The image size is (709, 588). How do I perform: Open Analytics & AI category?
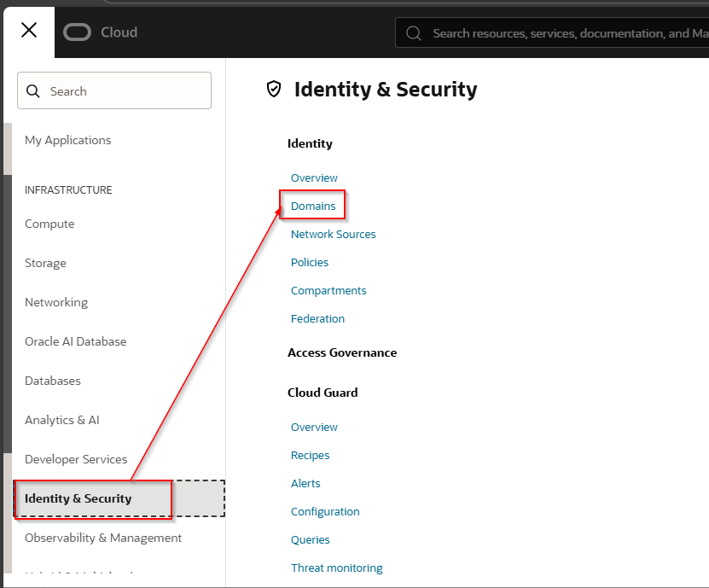tap(62, 420)
